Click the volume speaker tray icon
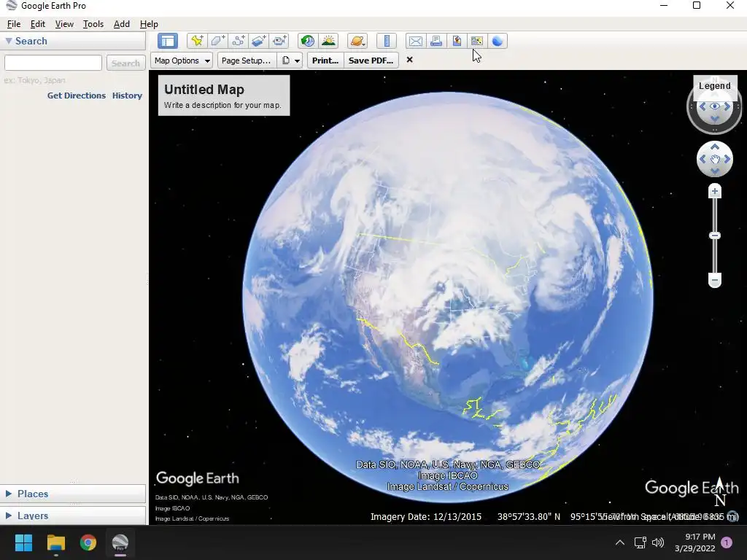Viewport: 747px width, 560px height. pyautogui.click(x=658, y=542)
